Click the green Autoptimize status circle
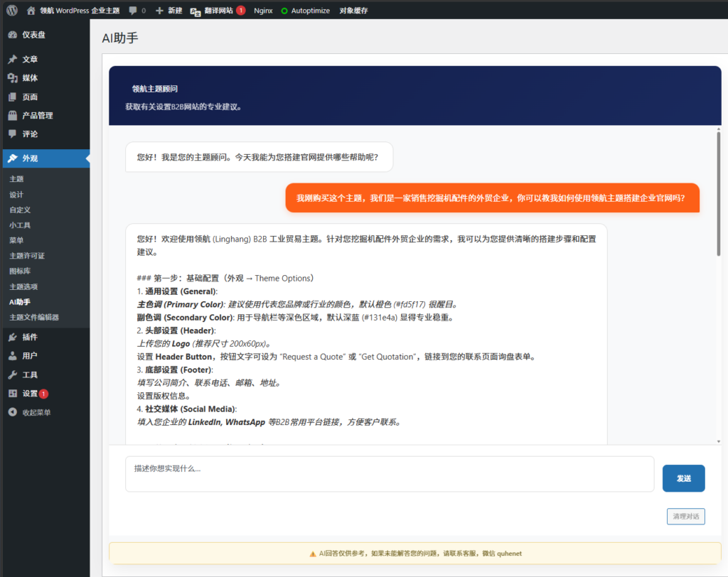The image size is (728, 577). (284, 11)
